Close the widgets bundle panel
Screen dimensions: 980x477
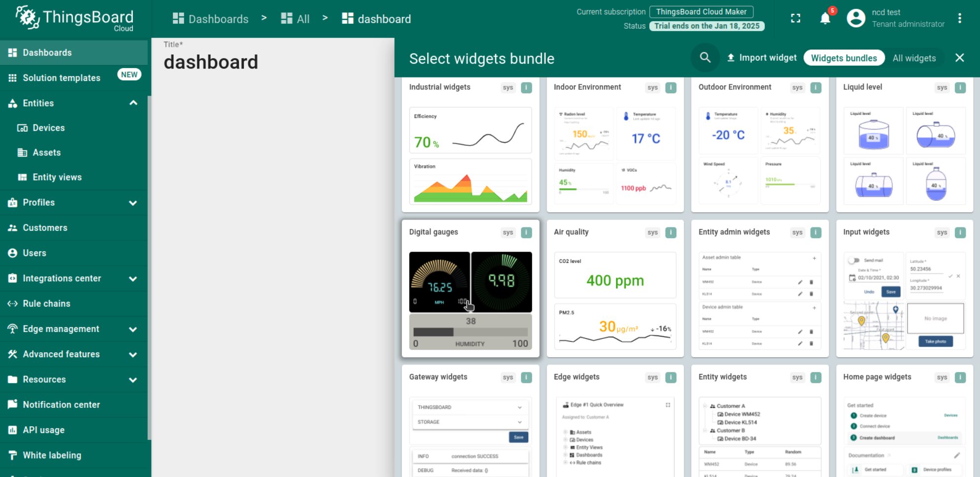[959, 58]
